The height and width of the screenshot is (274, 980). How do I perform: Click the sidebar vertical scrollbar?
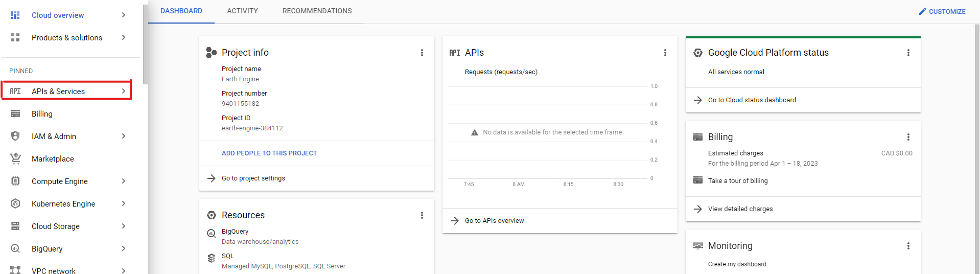pyautogui.click(x=145, y=46)
